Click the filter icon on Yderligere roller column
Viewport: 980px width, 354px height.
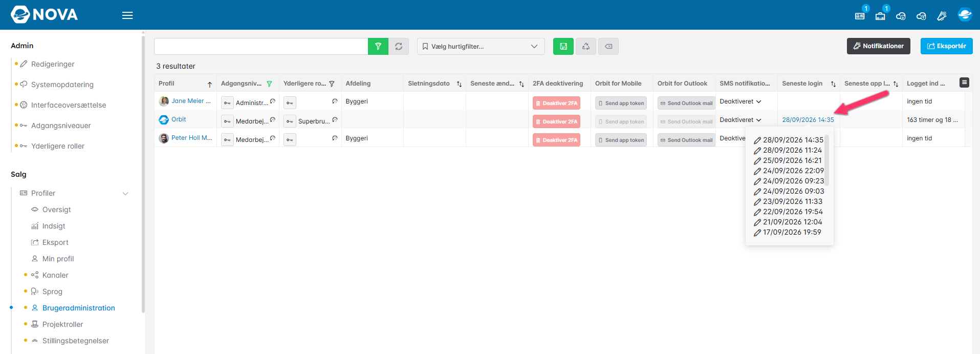pos(332,84)
